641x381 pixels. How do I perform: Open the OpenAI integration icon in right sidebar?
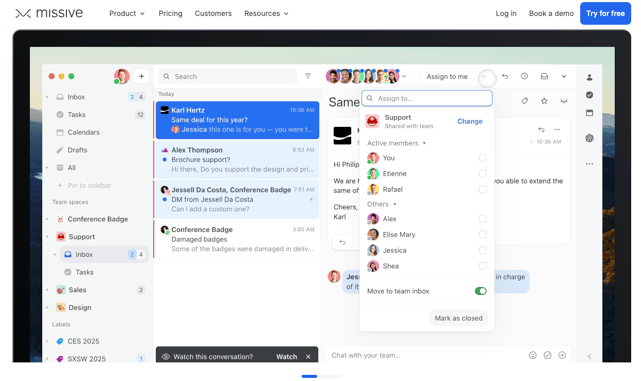pos(589,138)
